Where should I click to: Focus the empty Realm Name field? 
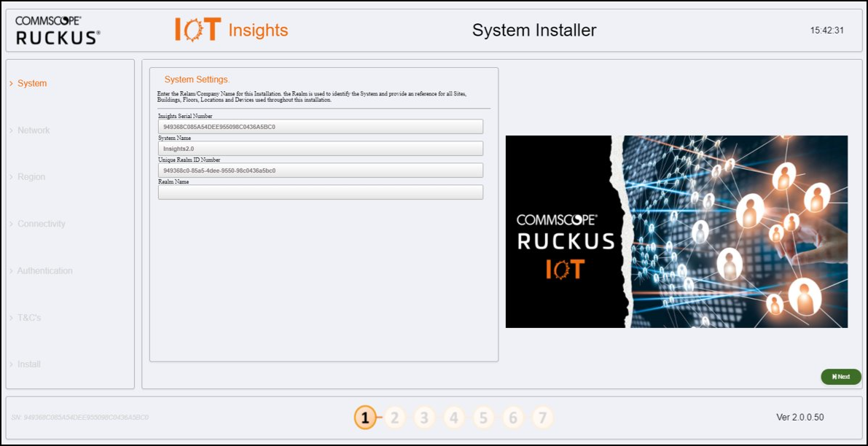click(x=321, y=192)
